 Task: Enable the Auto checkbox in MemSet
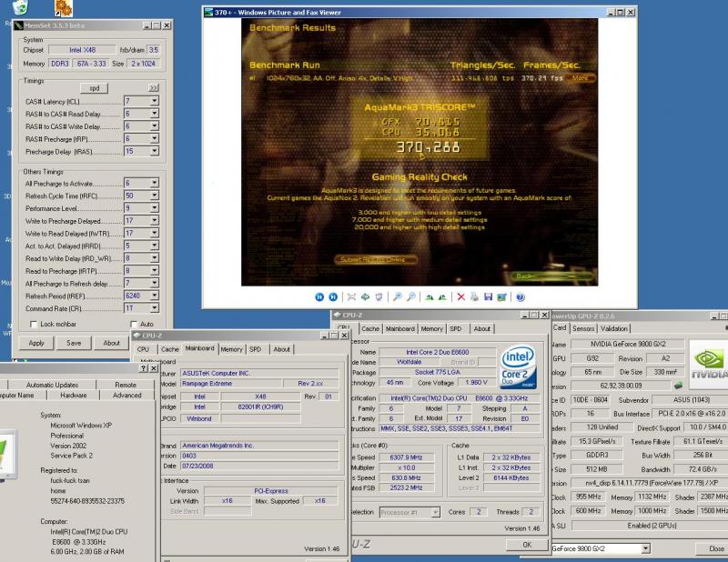click(134, 324)
